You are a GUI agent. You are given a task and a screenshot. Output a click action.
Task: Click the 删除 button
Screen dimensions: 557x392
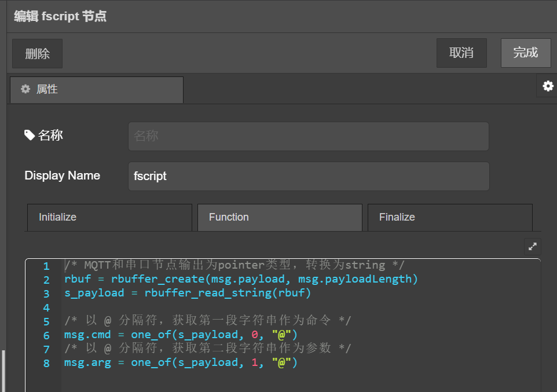pos(38,54)
